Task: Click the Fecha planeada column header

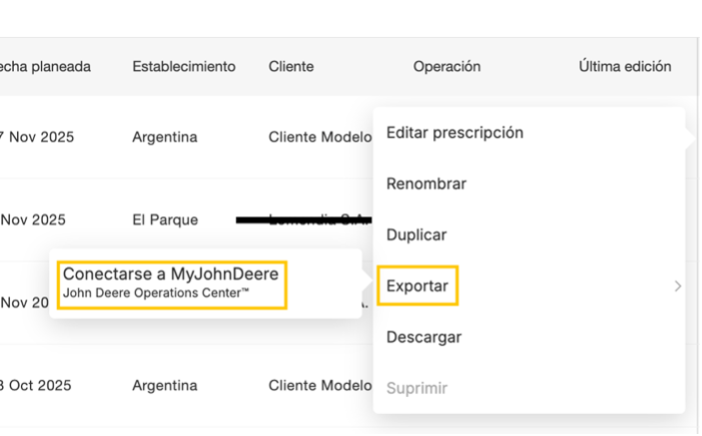Action: click(46, 67)
